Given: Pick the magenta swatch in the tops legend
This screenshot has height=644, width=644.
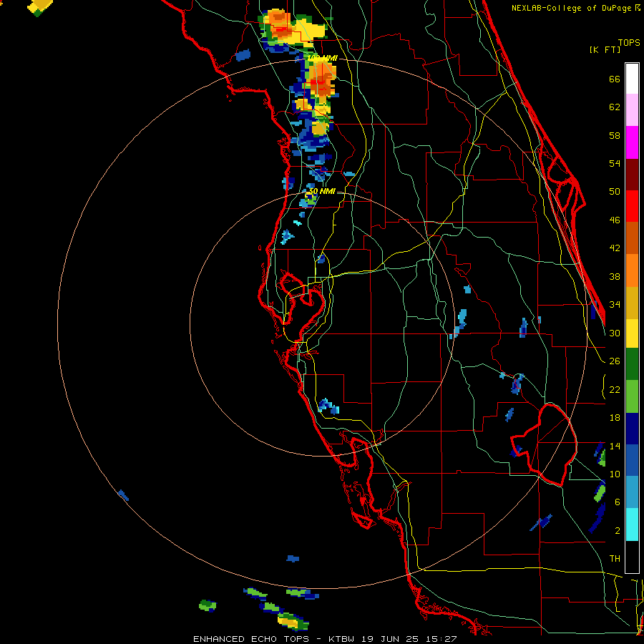Looking at the screenshot, I should coord(632,142).
